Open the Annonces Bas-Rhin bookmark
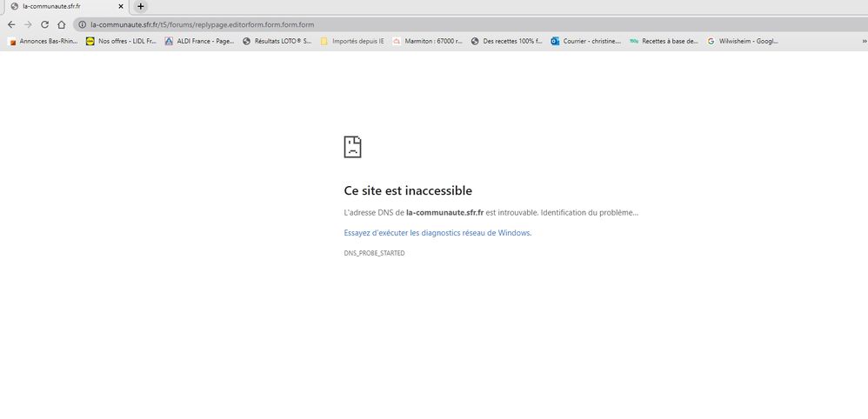This screenshot has width=868, height=419. tap(43, 41)
